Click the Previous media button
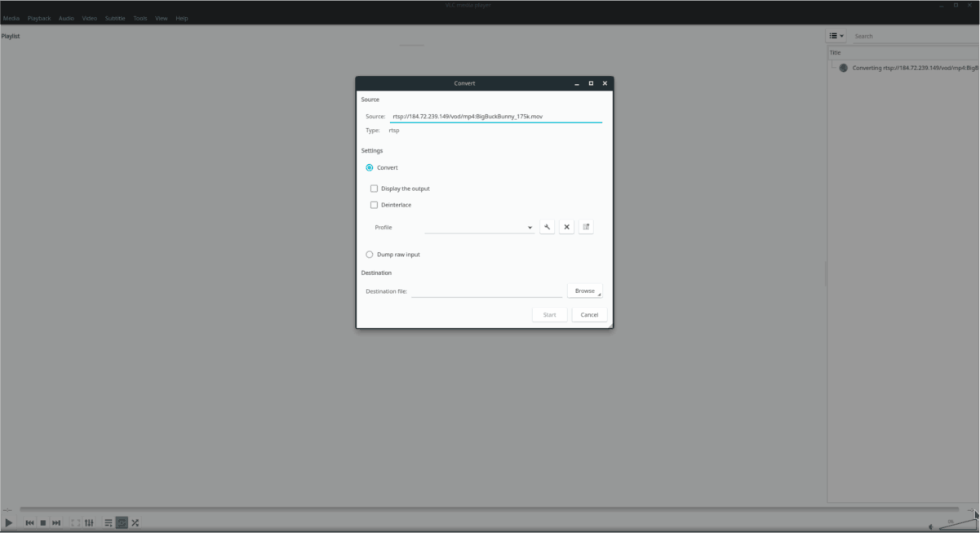The image size is (980, 533). point(29,522)
